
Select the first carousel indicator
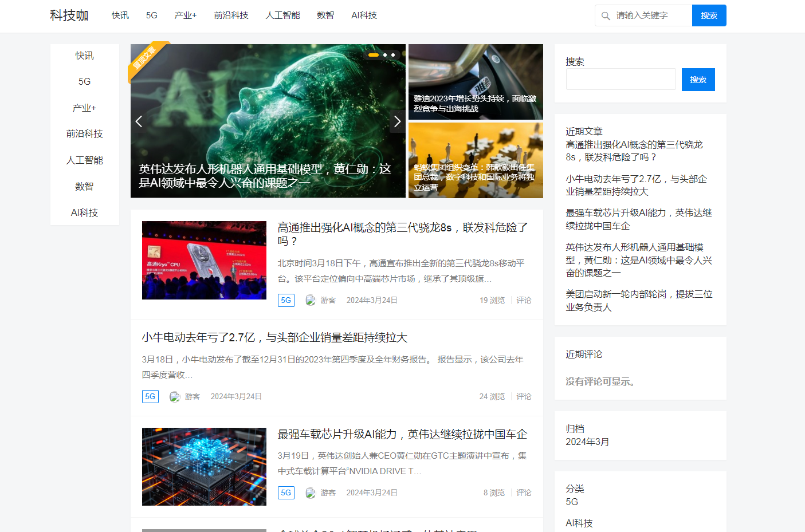[374, 55]
